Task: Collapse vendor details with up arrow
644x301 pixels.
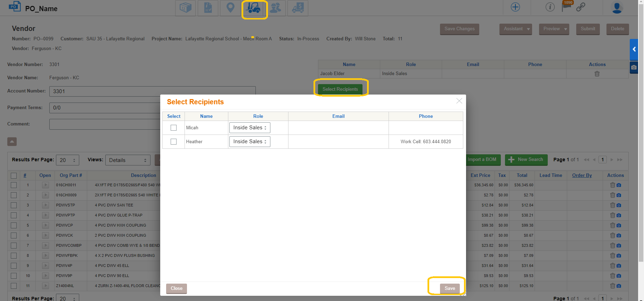Action: [x=12, y=141]
